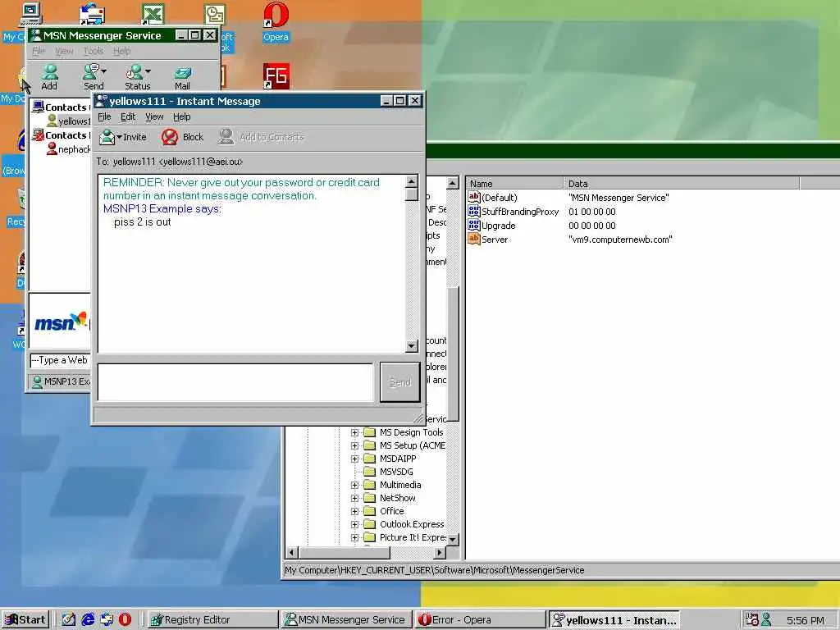Open the MS Design Tools folder icon
Screen dimensions: 840x630
(x=370, y=432)
